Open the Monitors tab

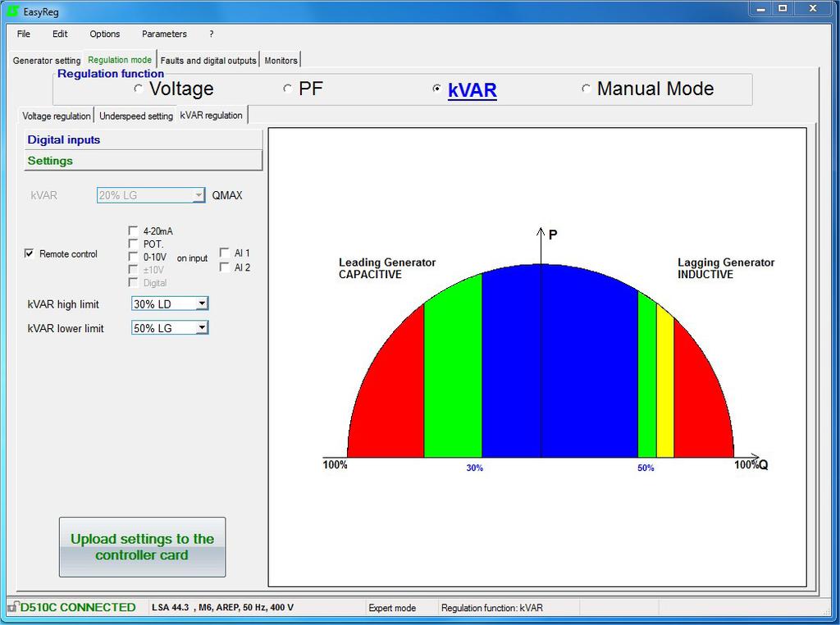[281, 61]
